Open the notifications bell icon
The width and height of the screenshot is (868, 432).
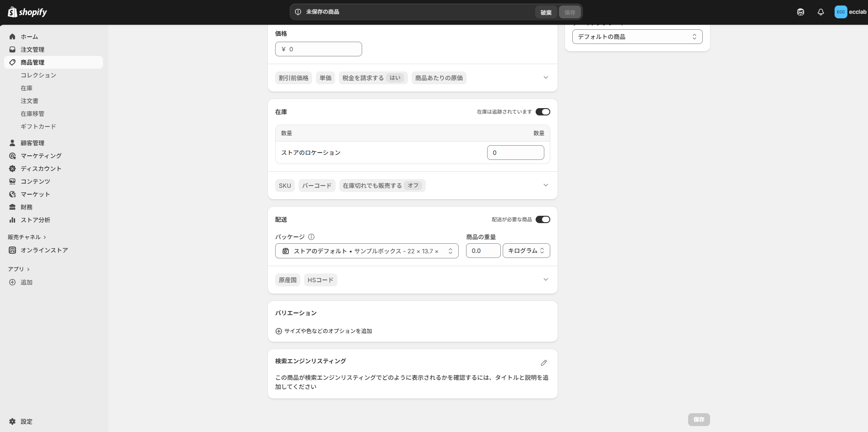(820, 12)
